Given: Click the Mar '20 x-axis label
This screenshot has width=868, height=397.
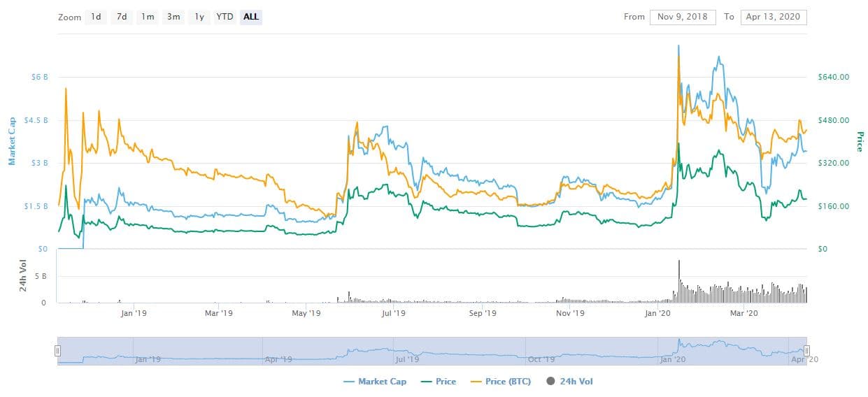Looking at the screenshot, I should (x=744, y=313).
